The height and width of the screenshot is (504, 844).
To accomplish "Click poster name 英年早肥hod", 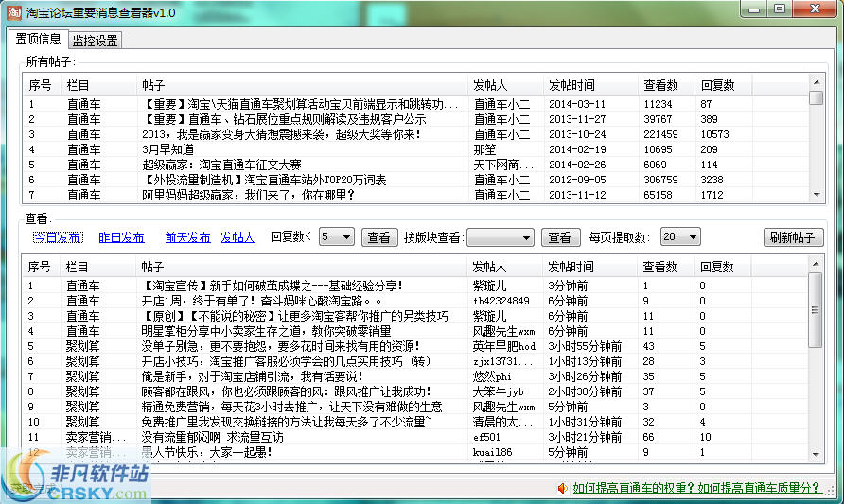I will click(x=503, y=346).
